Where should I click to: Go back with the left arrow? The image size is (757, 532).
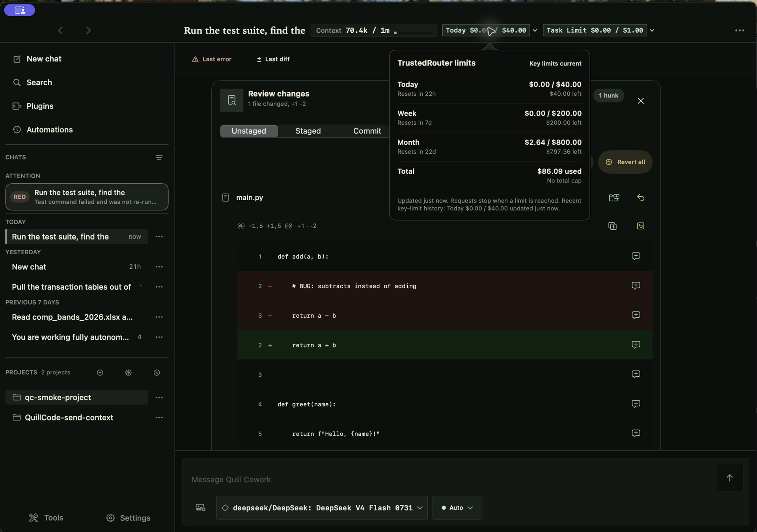point(60,30)
